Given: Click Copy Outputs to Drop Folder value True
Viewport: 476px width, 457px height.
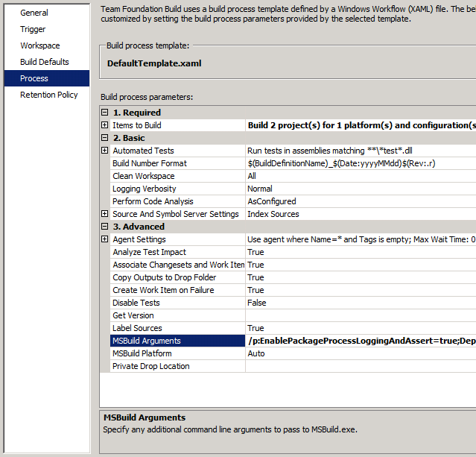Looking at the screenshot, I should (x=256, y=277).
